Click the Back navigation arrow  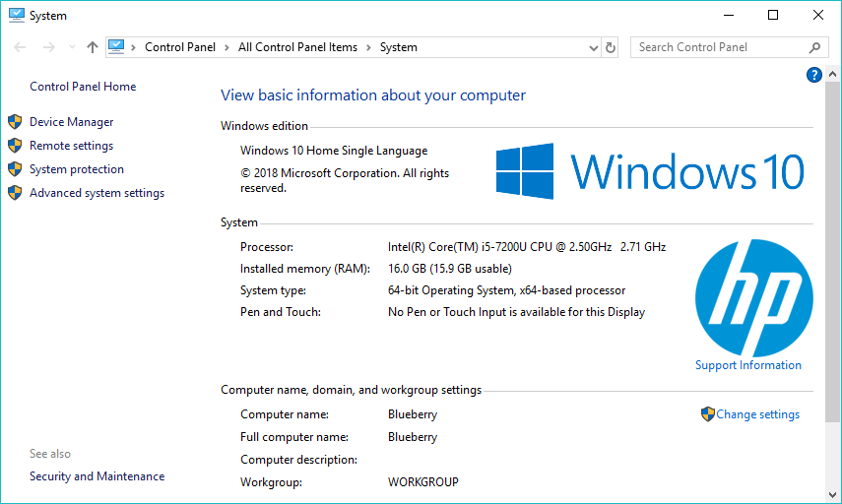coord(21,47)
